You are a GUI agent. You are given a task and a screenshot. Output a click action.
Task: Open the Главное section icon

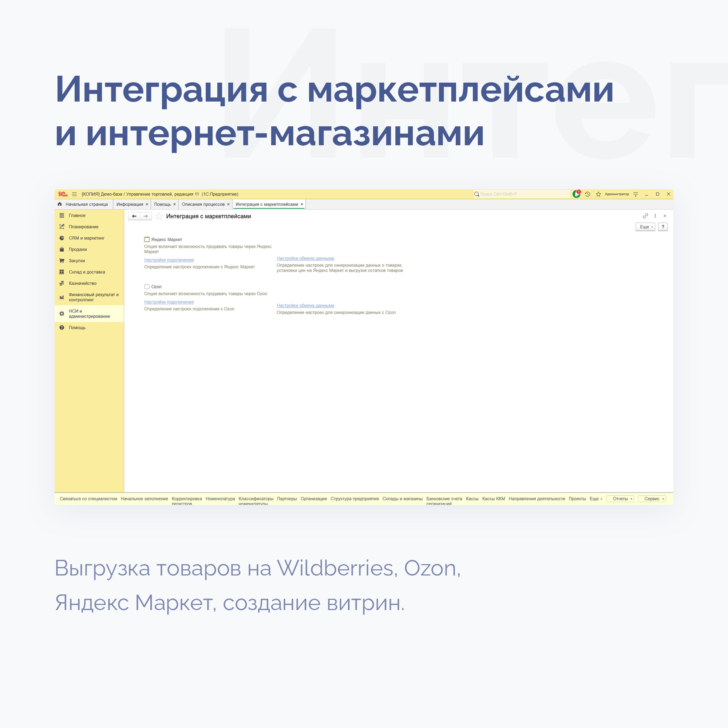click(62, 215)
